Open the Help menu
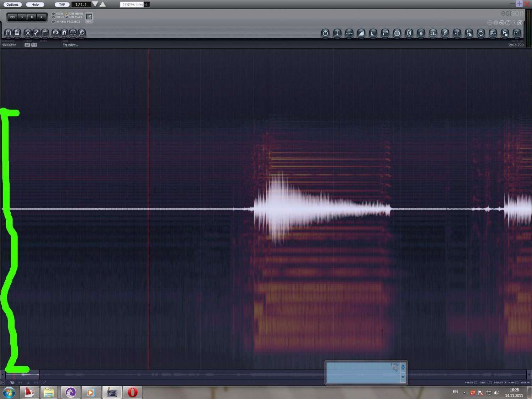 pyautogui.click(x=35, y=5)
